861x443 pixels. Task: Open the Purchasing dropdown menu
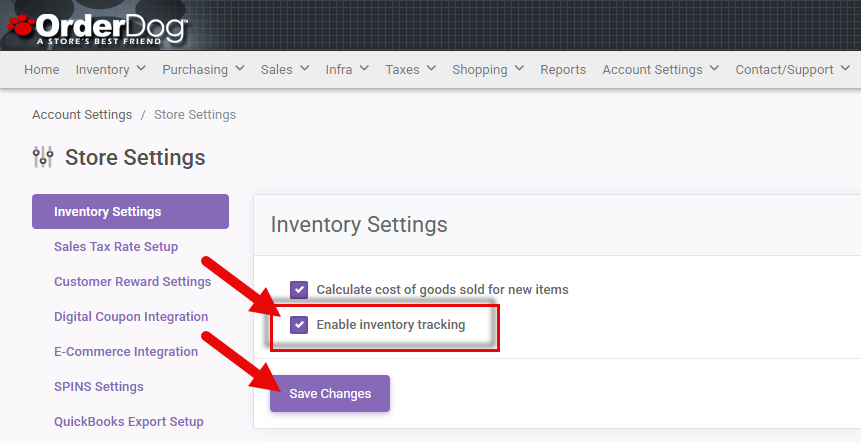pyautogui.click(x=203, y=69)
